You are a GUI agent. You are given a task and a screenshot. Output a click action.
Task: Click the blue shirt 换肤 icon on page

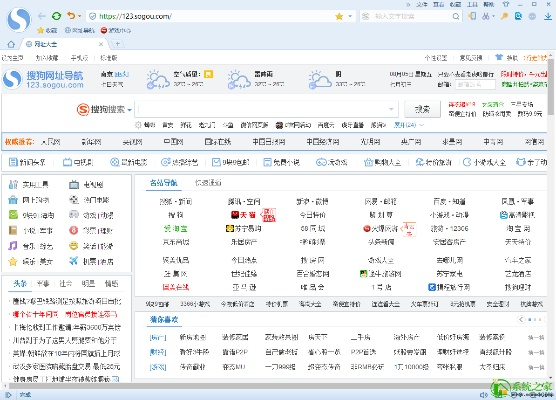point(499,57)
